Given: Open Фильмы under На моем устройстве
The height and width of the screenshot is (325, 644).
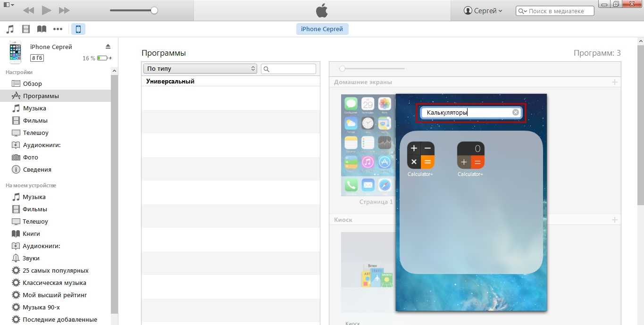Looking at the screenshot, I should [x=55, y=209].
